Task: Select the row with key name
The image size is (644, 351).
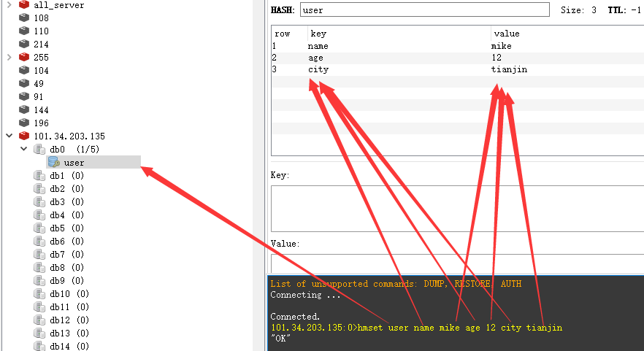Action: pyautogui.click(x=318, y=46)
